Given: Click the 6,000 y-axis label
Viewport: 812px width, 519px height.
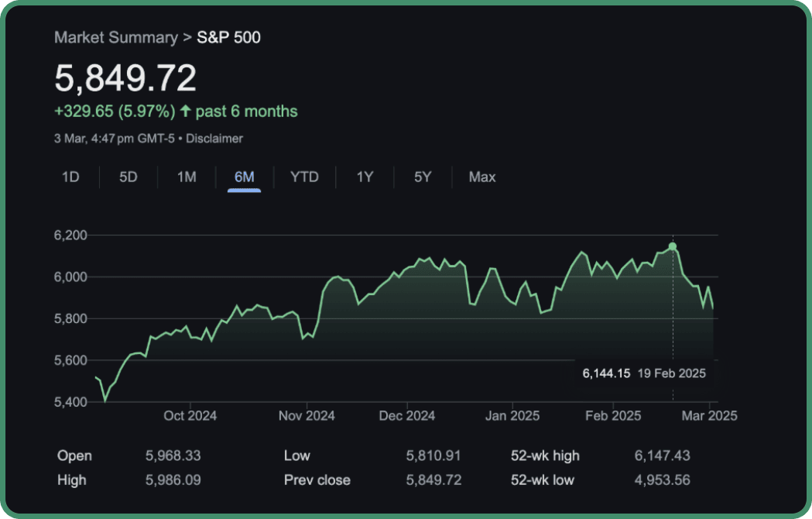Looking at the screenshot, I should tap(70, 277).
